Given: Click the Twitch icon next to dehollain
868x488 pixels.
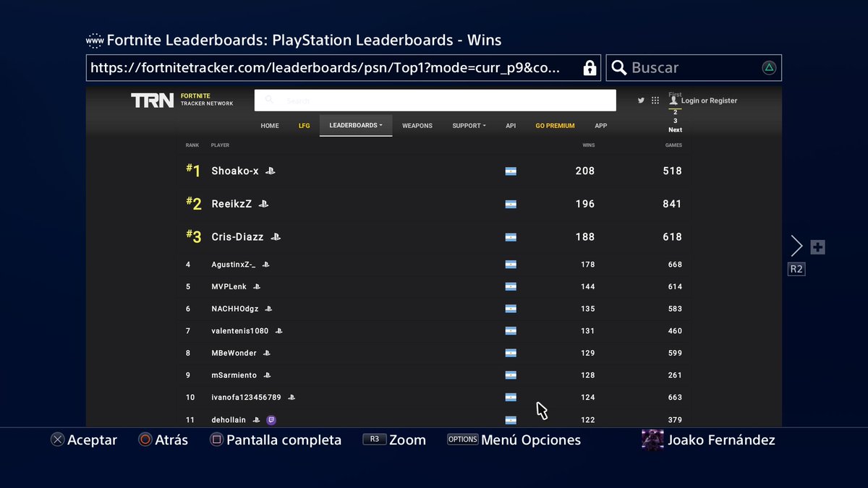Looking at the screenshot, I should click(x=271, y=420).
